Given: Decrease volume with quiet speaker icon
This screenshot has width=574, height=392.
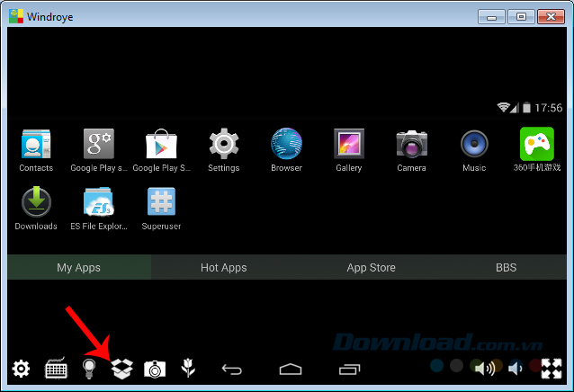Looking at the screenshot, I should coord(515,368).
